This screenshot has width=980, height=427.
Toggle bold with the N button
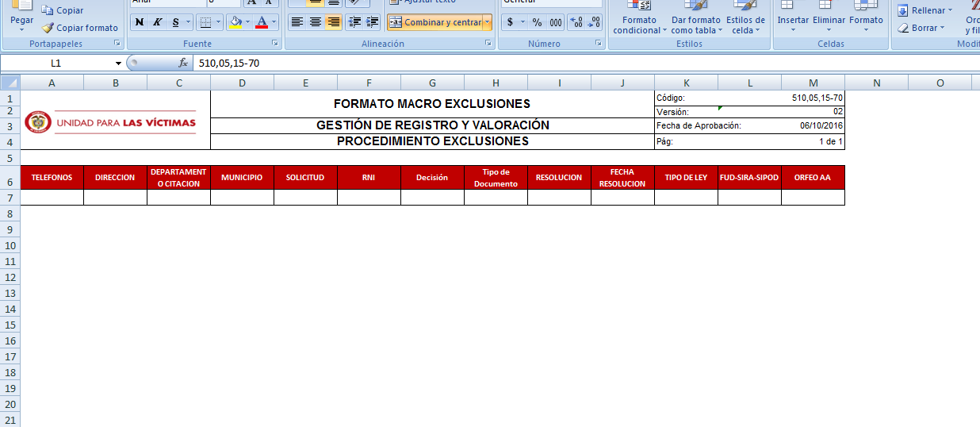pos(140,22)
